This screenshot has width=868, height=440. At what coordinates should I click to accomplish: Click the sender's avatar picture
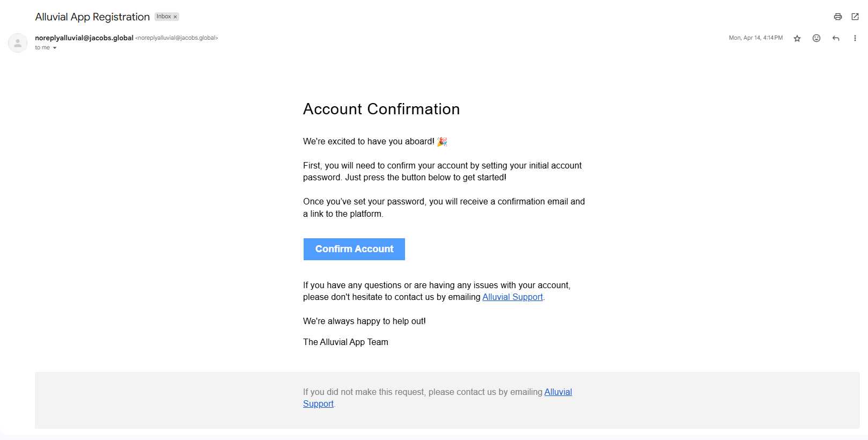pos(18,43)
